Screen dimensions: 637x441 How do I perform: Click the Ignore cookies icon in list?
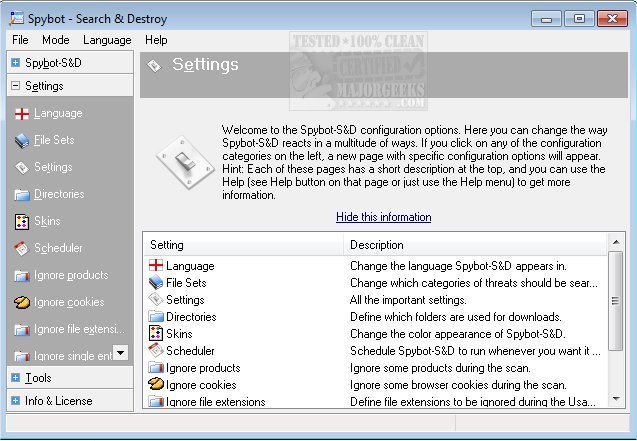pyautogui.click(x=156, y=384)
